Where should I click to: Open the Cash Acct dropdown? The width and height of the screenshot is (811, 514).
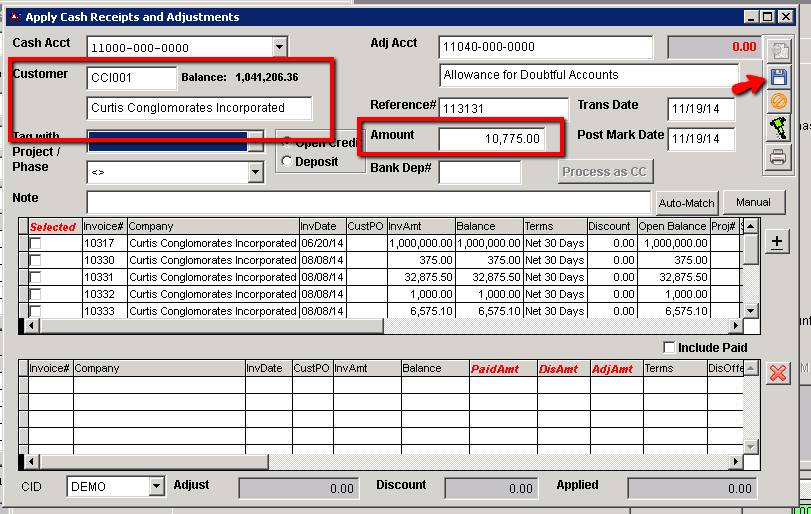(279, 47)
